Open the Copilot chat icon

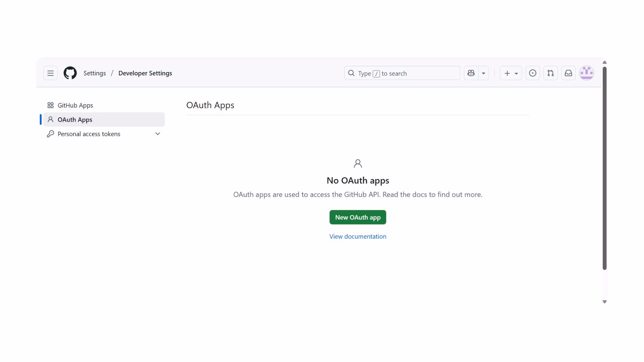[471, 73]
